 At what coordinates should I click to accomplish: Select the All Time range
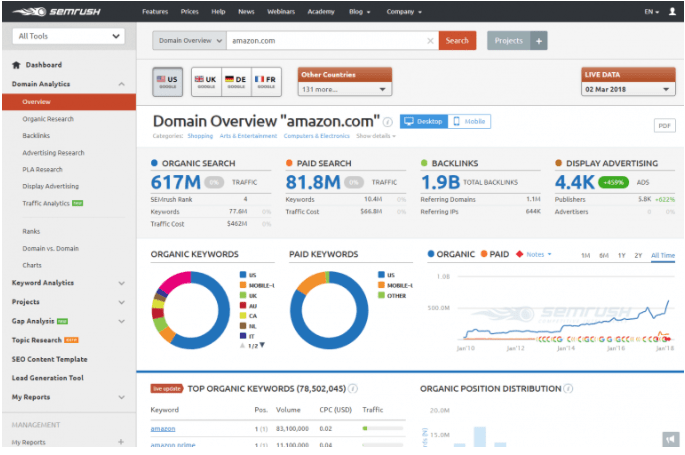663,255
